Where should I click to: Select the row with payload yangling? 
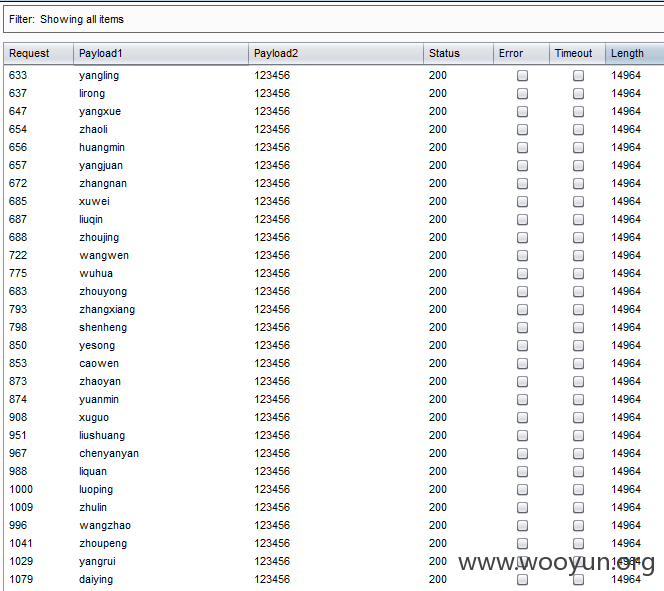[334, 75]
